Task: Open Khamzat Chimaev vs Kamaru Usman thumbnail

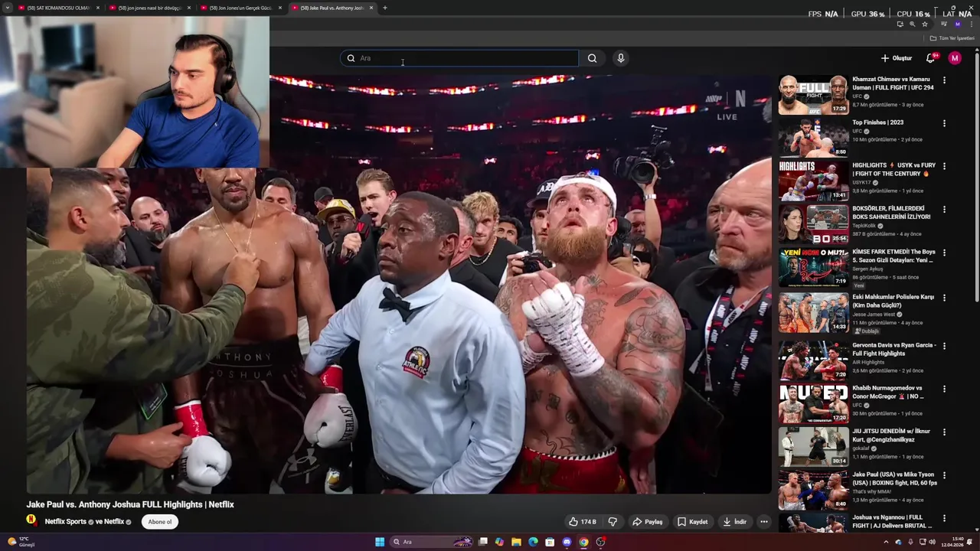Action: click(x=813, y=95)
